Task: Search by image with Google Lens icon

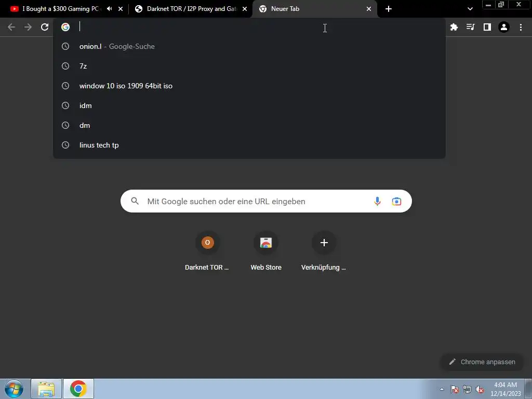Action: pos(396,201)
